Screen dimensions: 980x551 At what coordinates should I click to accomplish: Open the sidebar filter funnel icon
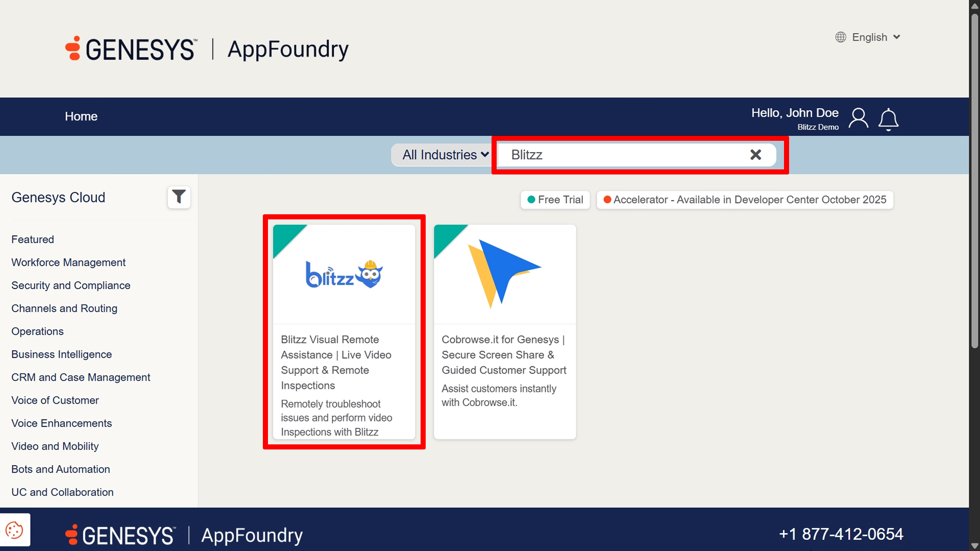pos(179,197)
